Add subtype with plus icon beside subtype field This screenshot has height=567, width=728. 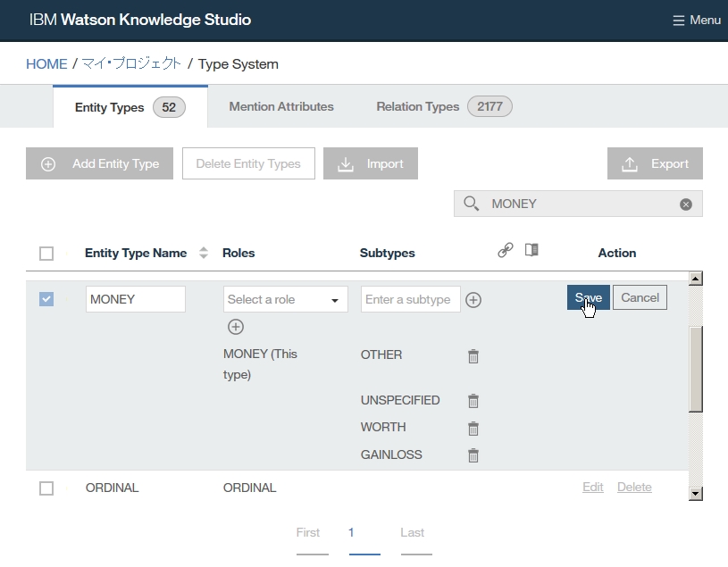tap(473, 300)
